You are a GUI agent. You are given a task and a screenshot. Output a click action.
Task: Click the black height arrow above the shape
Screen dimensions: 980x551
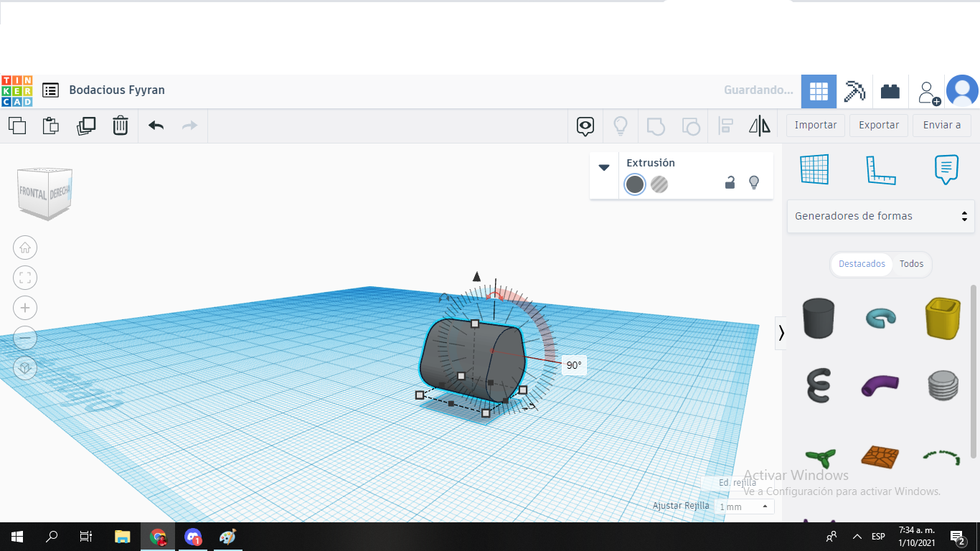click(x=476, y=276)
